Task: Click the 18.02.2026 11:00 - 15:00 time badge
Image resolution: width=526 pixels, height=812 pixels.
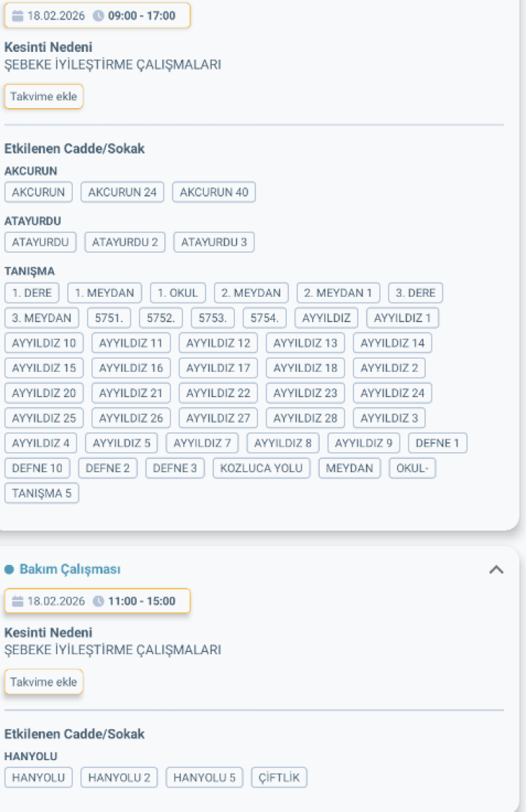Action: [x=97, y=601]
